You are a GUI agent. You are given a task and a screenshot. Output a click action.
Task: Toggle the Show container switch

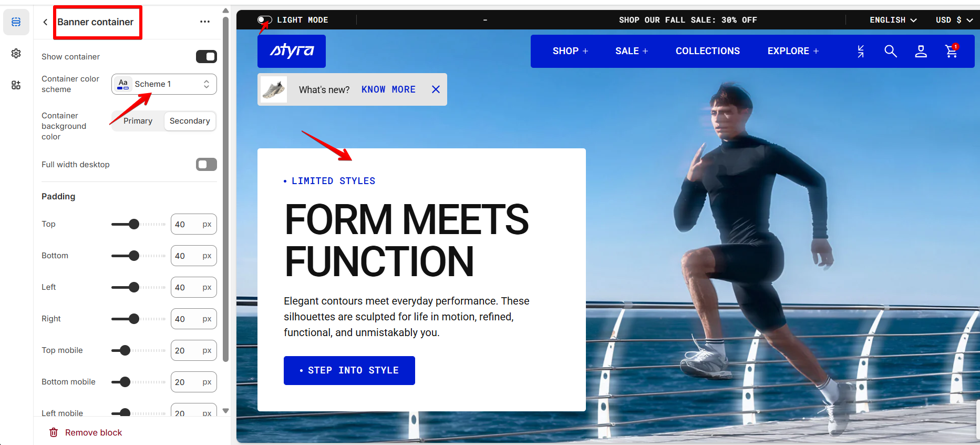coord(207,56)
